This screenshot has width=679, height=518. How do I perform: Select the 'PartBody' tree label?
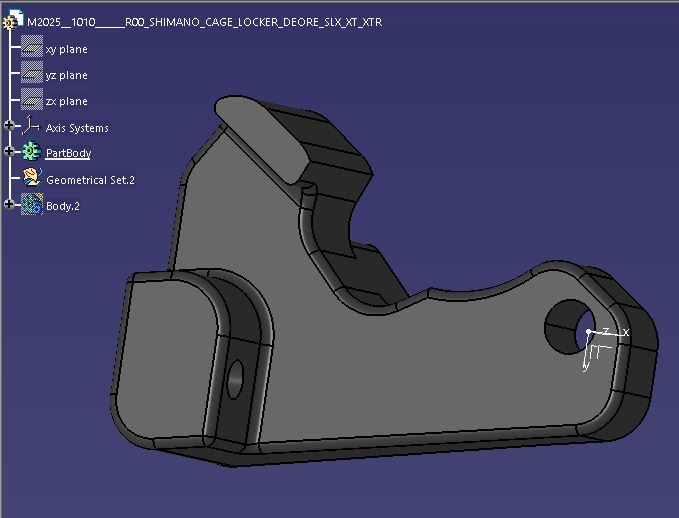[68, 153]
